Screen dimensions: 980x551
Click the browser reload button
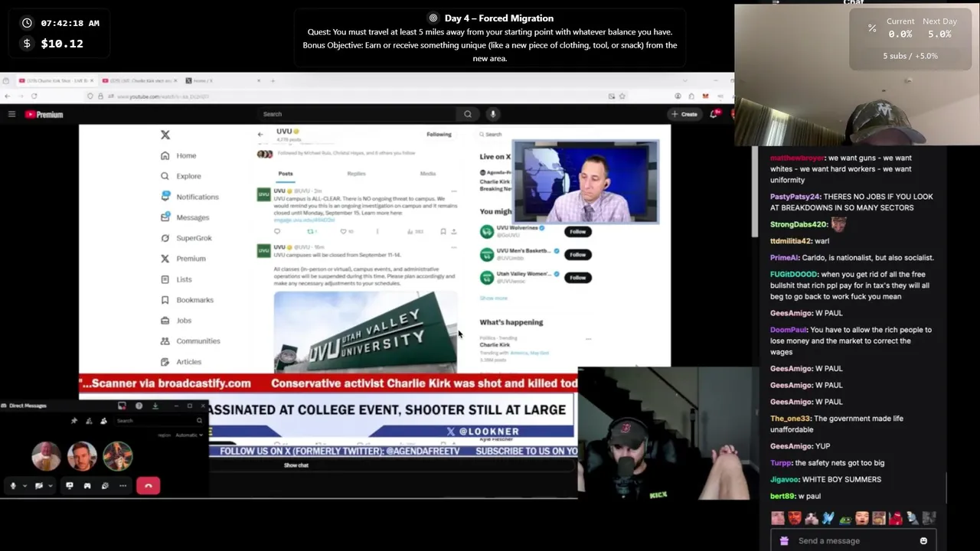pos(34,96)
